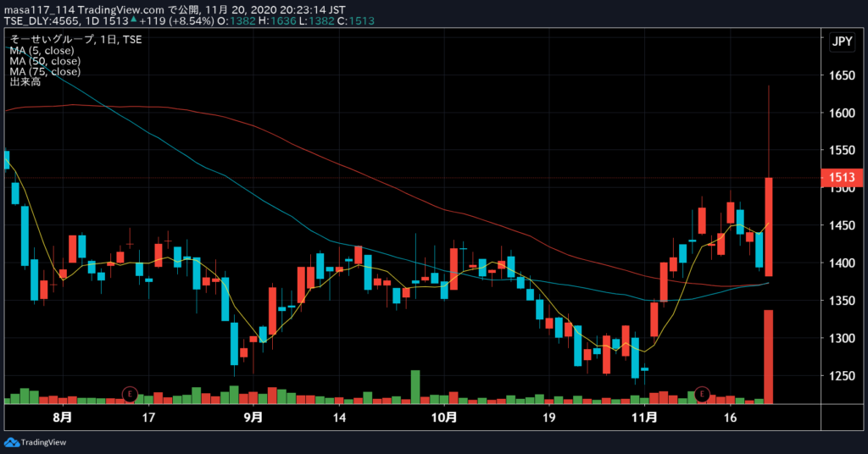Click the 1513 current price label
868x454 pixels.
842,178
